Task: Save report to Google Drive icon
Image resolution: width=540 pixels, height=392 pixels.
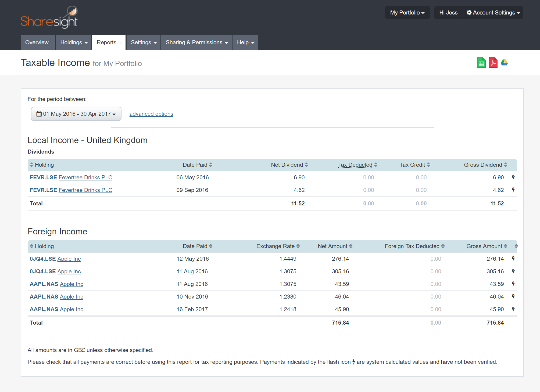Action: click(x=504, y=63)
